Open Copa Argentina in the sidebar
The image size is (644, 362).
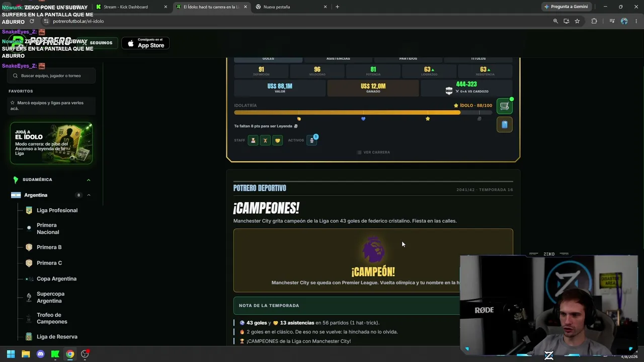click(56, 279)
